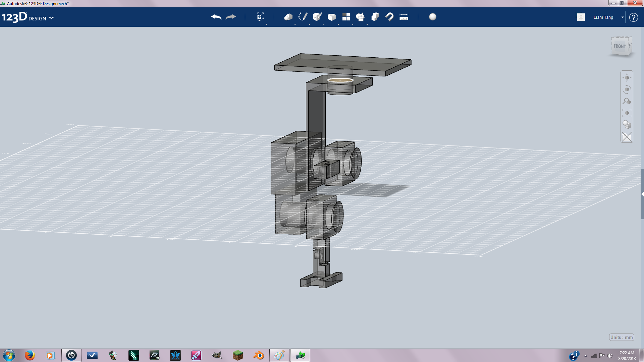Launch Firefox from the taskbar

tap(30, 355)
